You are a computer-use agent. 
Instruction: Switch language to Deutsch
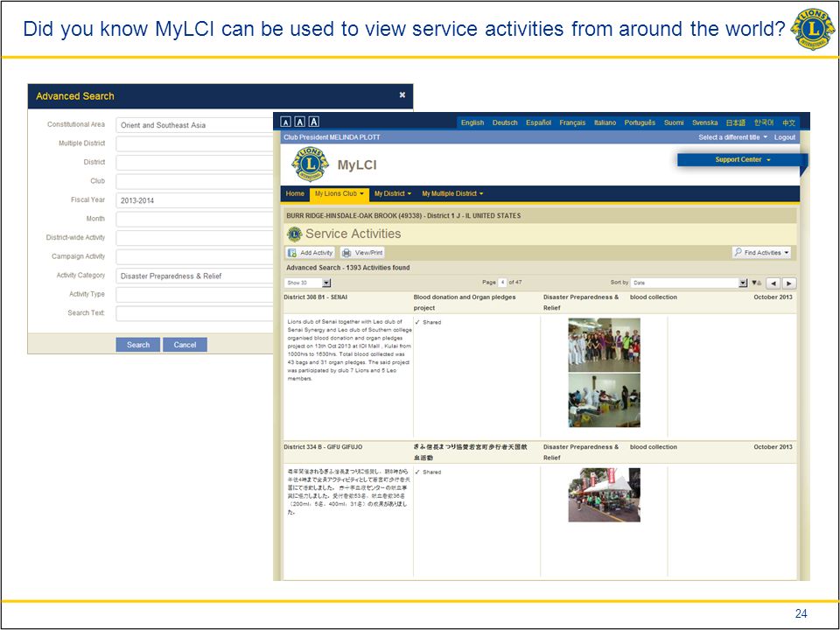[x=505, y=122]
